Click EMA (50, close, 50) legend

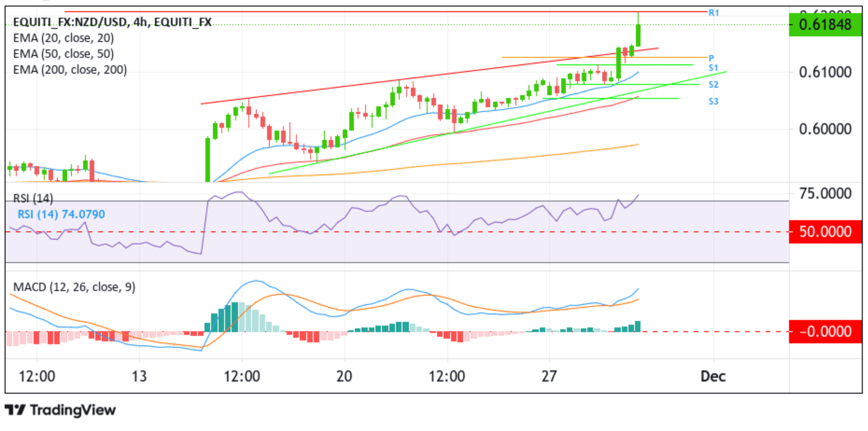[64, 54]
